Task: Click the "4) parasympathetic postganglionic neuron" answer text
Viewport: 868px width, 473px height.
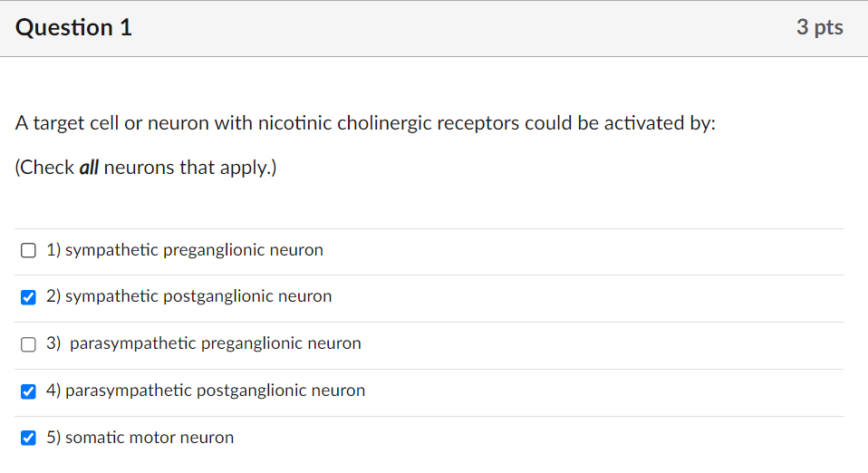Action: (206, 391)
